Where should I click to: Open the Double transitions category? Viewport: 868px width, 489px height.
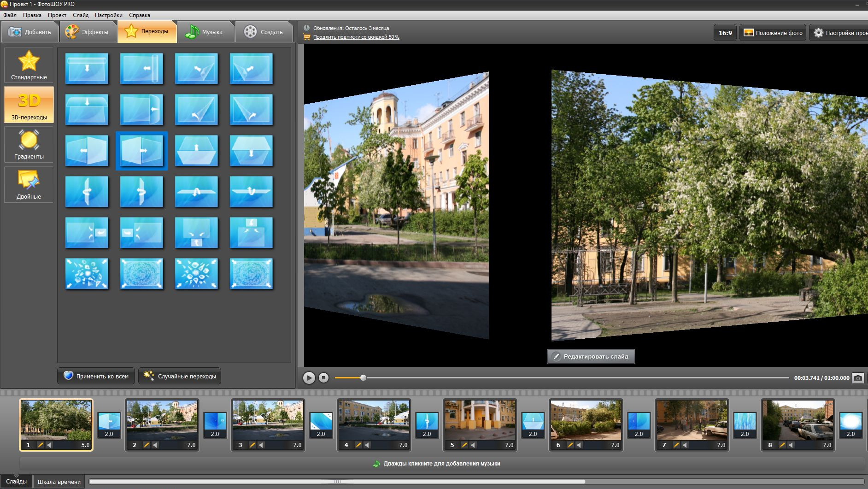29,184
